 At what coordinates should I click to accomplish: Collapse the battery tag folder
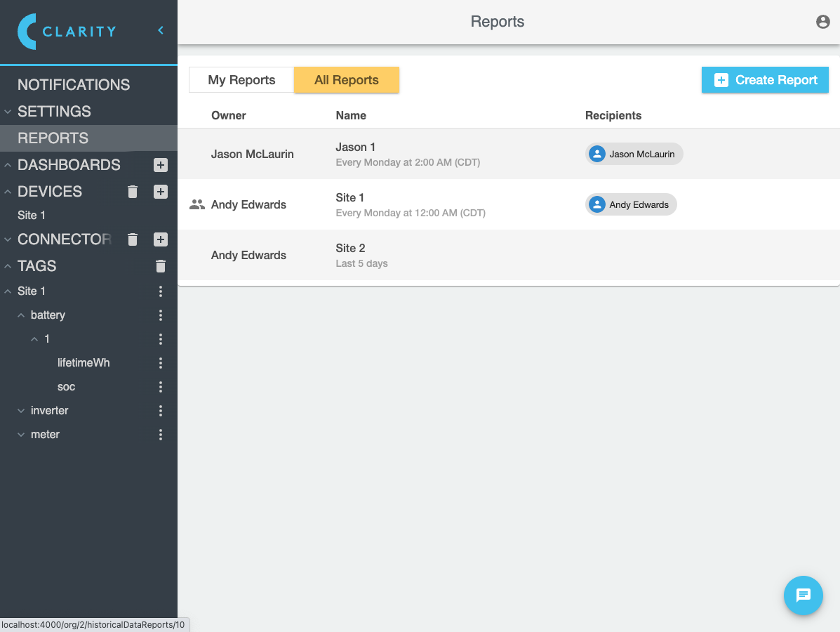point(21,315)
